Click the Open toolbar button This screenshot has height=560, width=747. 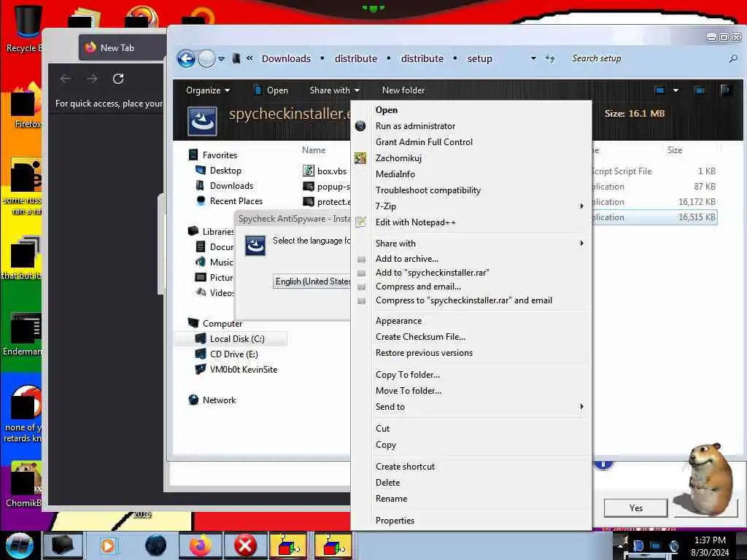tap(271, 90)
